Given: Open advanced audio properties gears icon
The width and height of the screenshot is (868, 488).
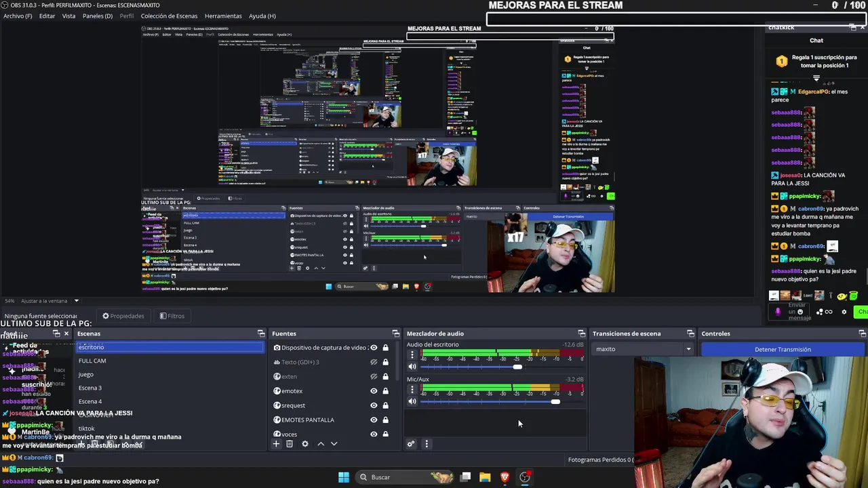Looking at the screenshot, I should click(411, 444).
